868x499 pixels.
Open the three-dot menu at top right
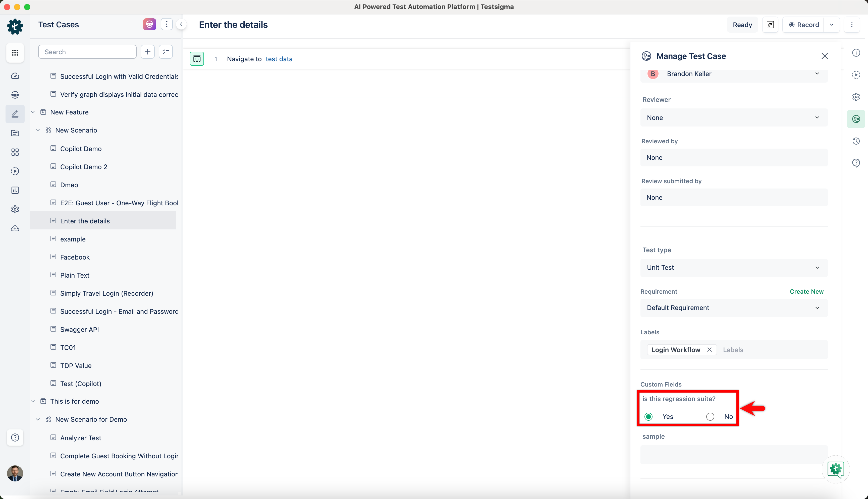click(852, 24)
